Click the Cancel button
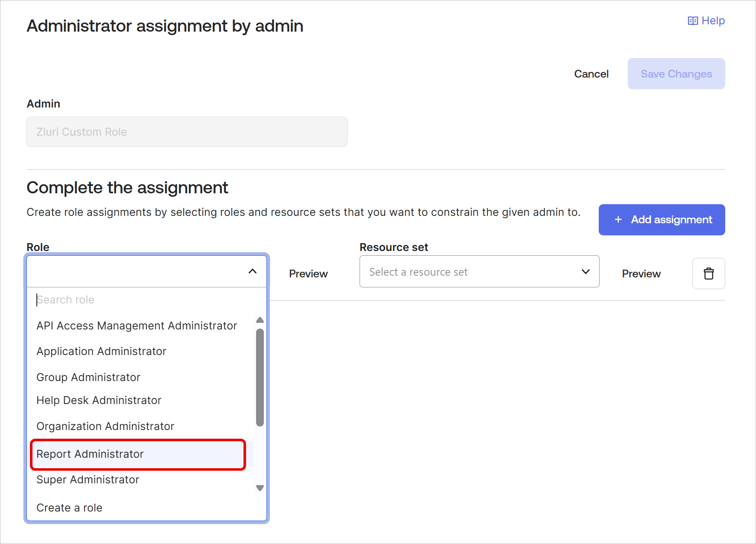Viewport: 756px width, 544px height. pos(591,74)
